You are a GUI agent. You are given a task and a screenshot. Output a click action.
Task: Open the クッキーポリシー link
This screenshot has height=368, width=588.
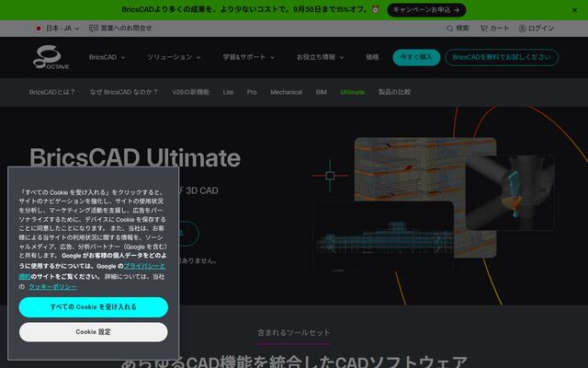[53, 286]
